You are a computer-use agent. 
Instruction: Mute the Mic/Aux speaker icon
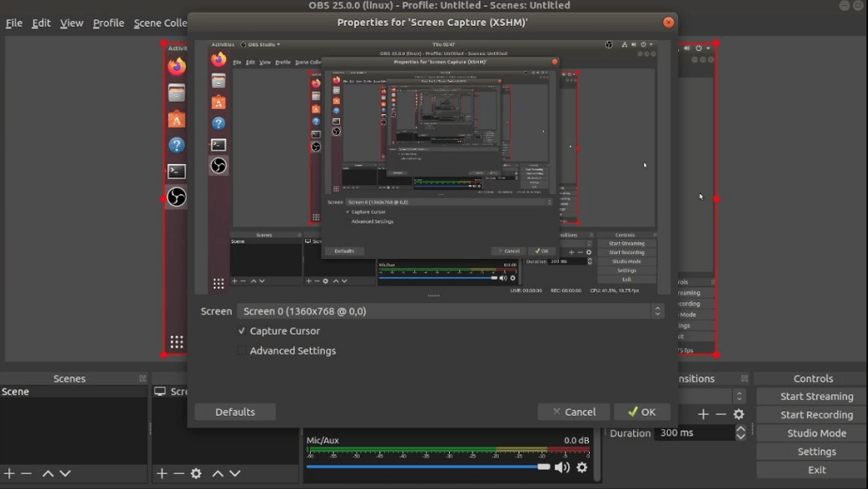point(562,467)
